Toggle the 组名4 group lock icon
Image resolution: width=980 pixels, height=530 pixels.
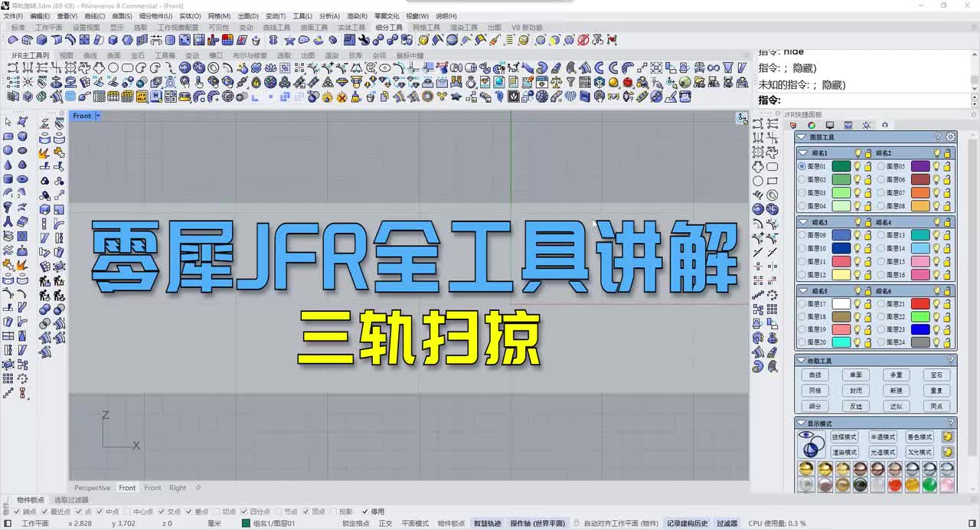tap(947, 222)
